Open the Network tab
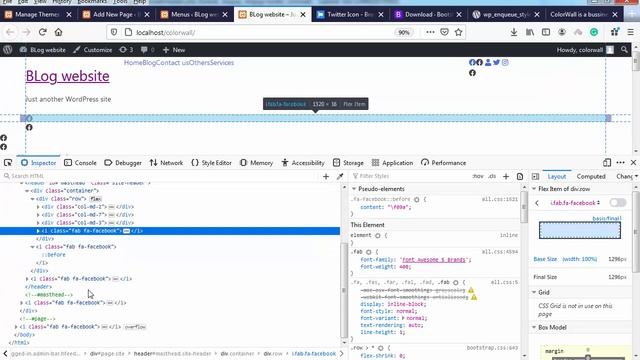The height and width of the screenshot is (360, 640). (166, 162)
